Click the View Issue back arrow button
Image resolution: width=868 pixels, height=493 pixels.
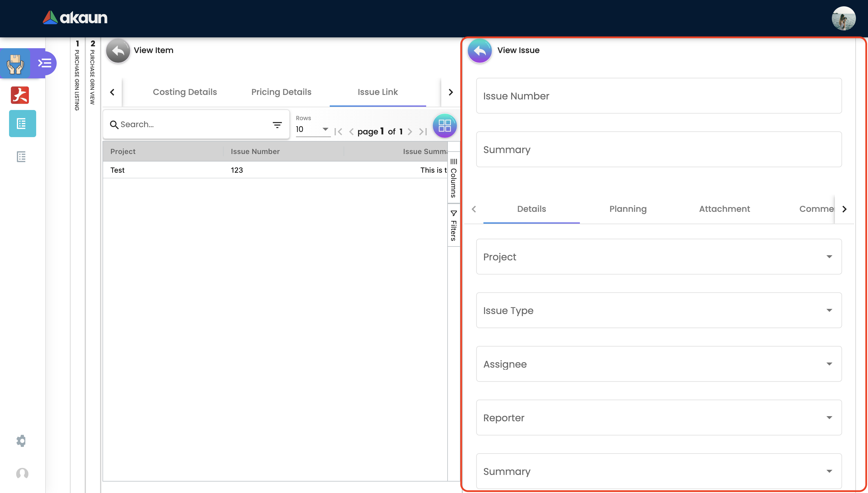click(480, 51)
